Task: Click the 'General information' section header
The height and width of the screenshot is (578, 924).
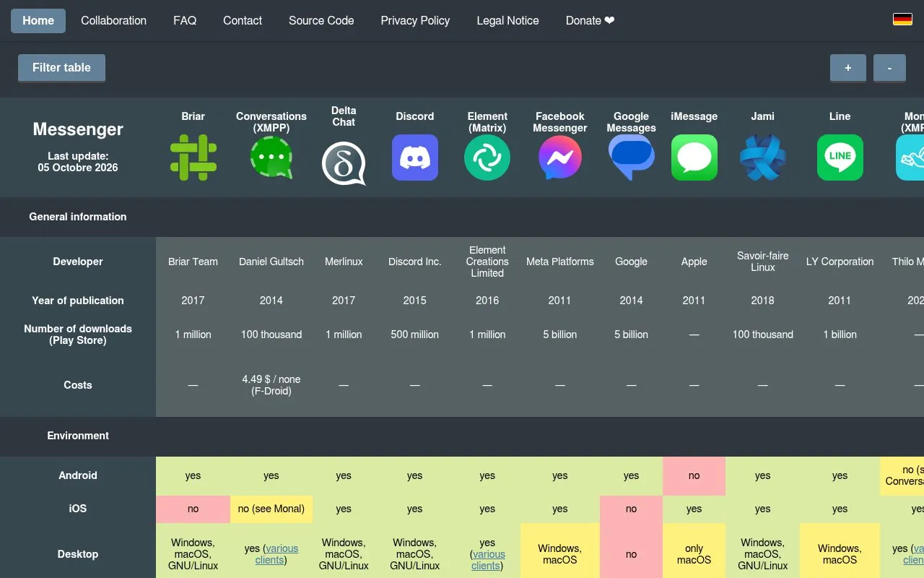Action: coord(78,217)
